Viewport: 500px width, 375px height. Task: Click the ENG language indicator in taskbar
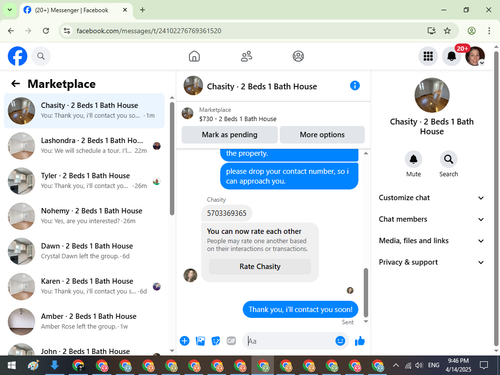point(433,365)
